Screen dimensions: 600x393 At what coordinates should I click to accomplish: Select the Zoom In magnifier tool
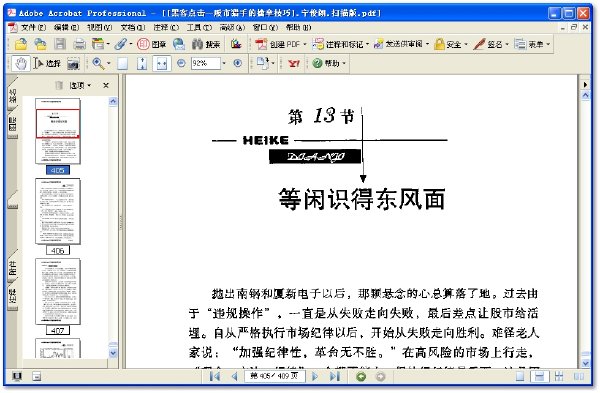[x=98, y=64]
